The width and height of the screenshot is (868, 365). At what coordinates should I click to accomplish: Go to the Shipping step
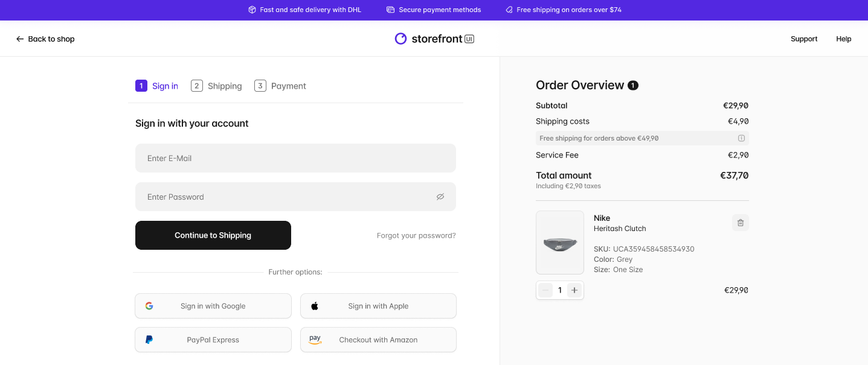pos(217,86)
